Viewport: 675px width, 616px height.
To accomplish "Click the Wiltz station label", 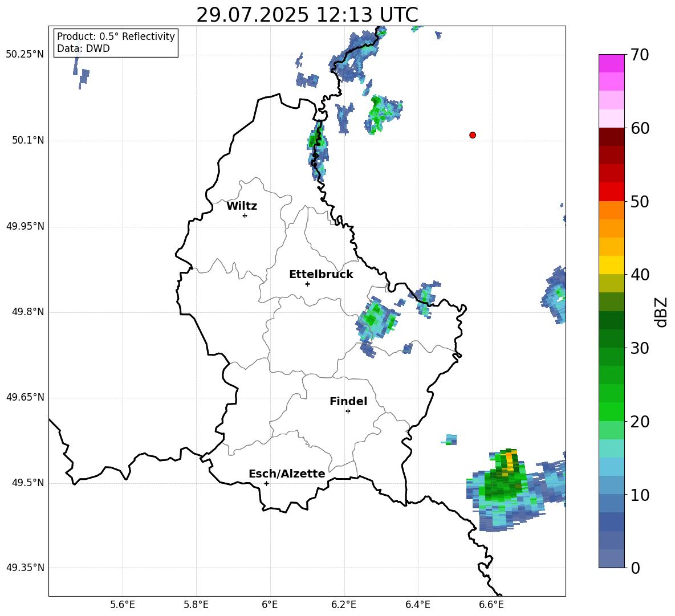I will (242, 206).
